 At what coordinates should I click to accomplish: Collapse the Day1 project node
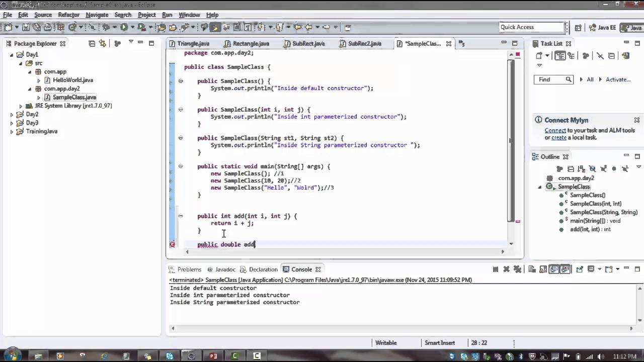12,55
